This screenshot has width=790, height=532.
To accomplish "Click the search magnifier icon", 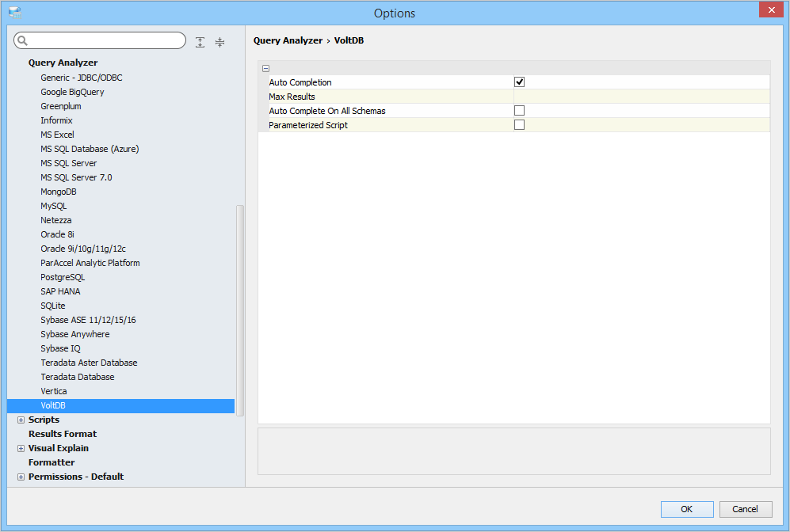I will (23, 40).
